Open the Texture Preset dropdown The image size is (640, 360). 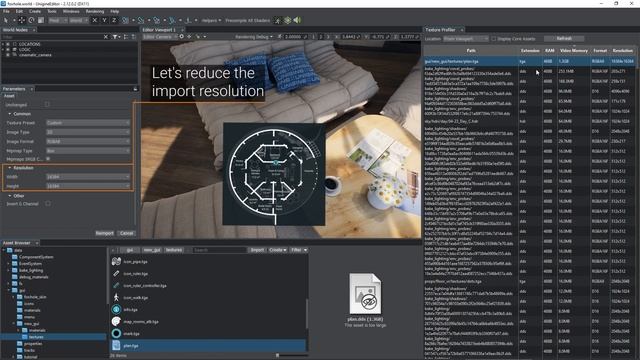88,123
